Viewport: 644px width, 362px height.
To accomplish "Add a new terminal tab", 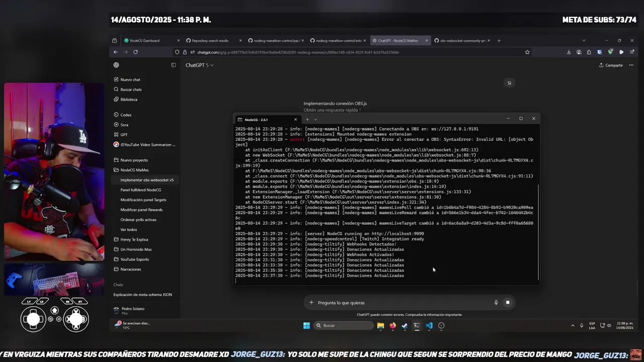I will coord(307,120).
